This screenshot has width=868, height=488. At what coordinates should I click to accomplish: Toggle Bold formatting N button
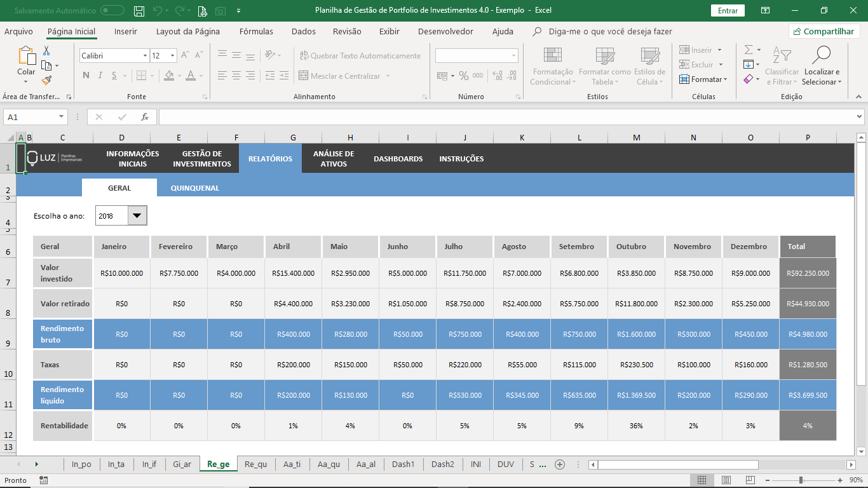coord(86,76)
